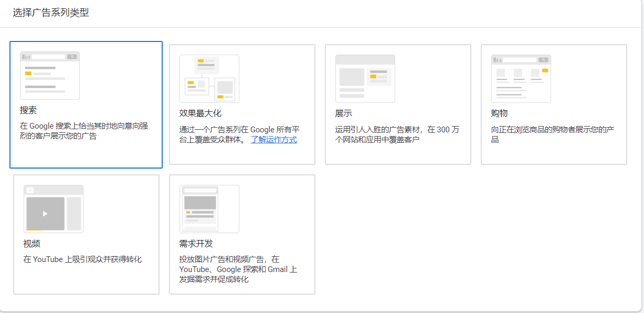Select the 购物 campaign illustration

(x=521, y=79)
